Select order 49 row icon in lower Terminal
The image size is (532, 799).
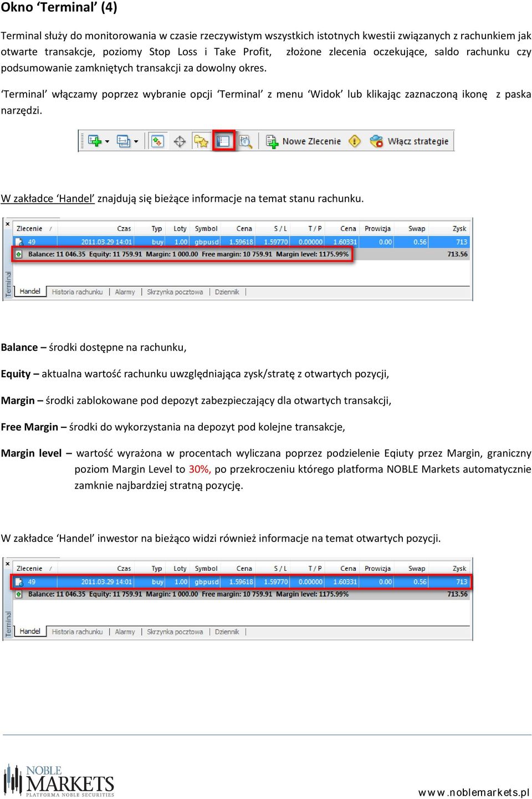pos(19,582)
